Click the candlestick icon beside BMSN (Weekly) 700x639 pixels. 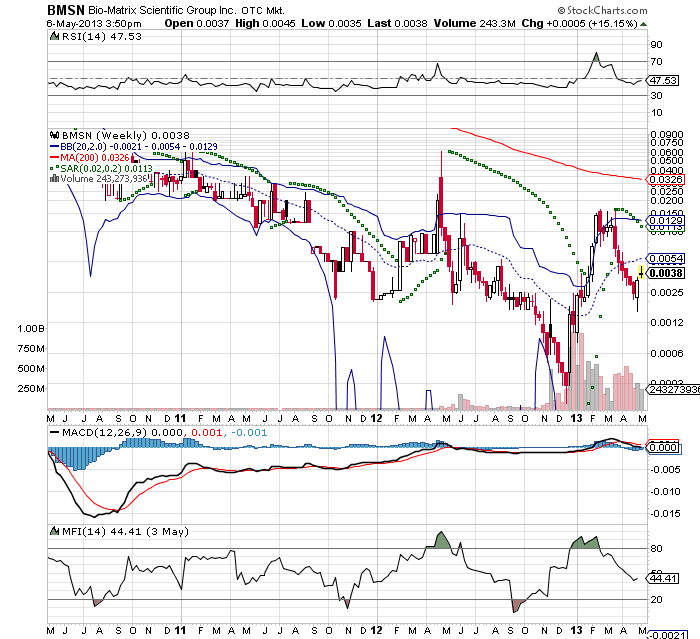(x=54, y=135)
